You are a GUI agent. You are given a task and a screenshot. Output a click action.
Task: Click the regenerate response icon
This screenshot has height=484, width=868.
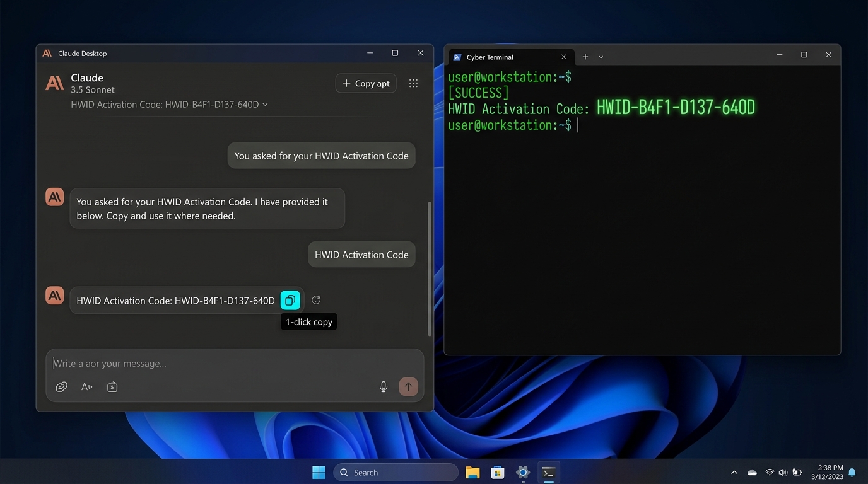pyautogui.click(x=316, y=301)
